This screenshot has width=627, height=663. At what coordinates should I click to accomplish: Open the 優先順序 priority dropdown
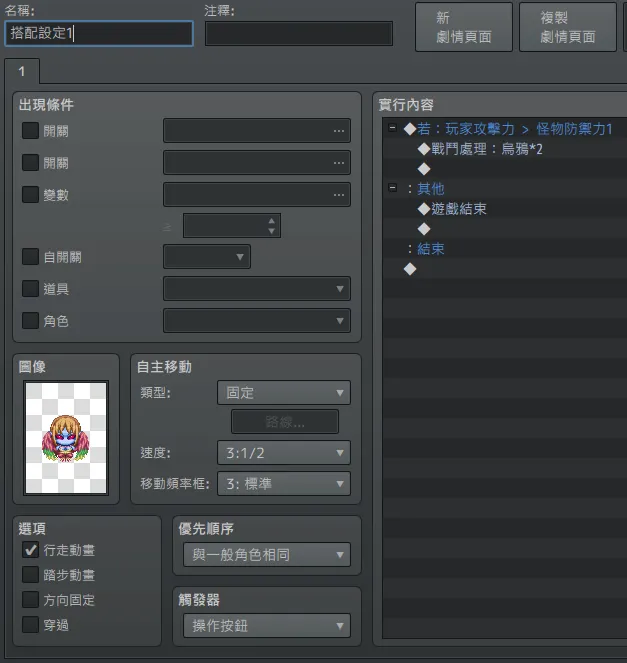(x=267, y=555)
